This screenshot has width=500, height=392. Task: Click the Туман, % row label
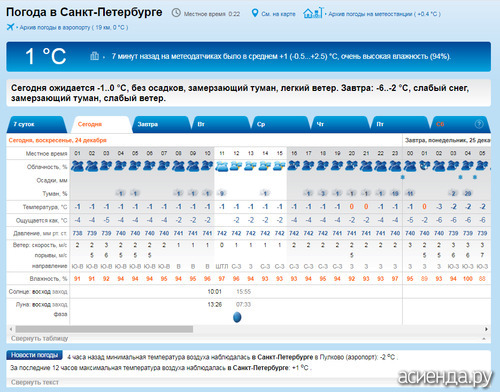55,193
